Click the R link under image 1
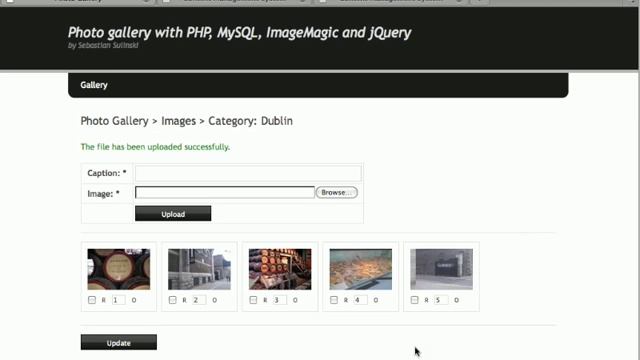The image size is (640, 360). point(104,300)
